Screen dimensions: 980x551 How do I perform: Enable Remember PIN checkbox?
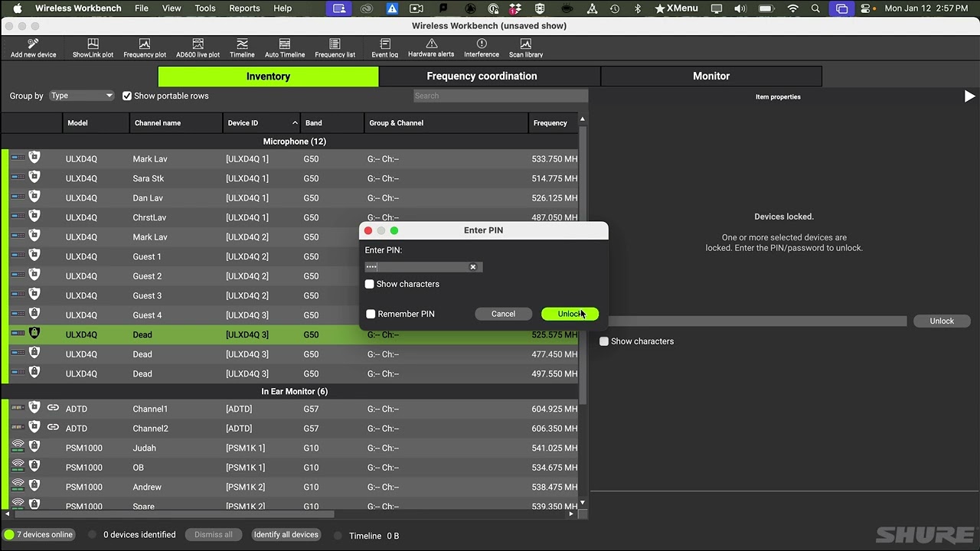coord(371,314)
